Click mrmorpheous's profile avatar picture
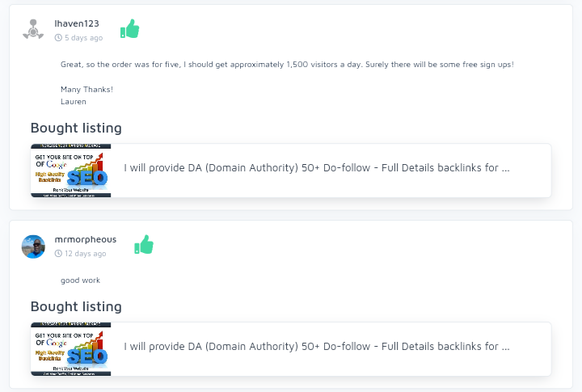Screen dimensions: 582x392 [33, 247]
